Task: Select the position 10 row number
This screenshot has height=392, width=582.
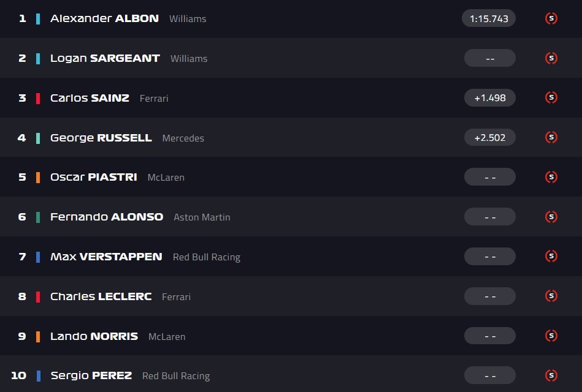Action: [19, 375]
